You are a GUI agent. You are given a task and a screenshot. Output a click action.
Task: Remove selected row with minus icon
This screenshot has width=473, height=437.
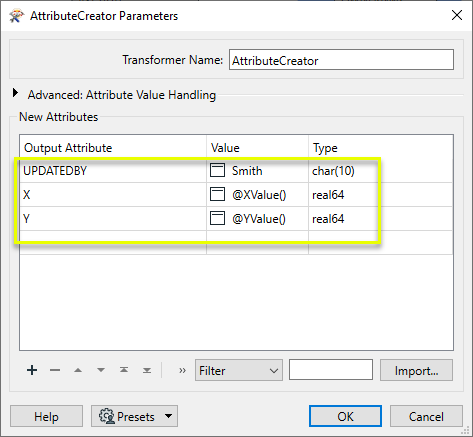[55, 370]
